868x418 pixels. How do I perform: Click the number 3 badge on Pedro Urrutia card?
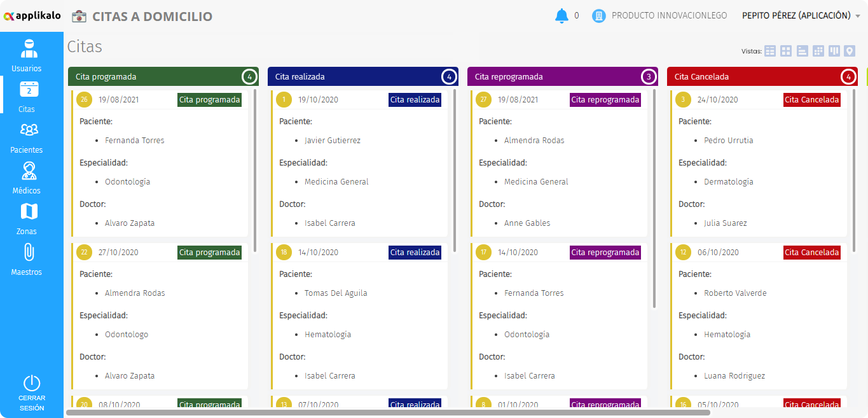click(683, 100)
